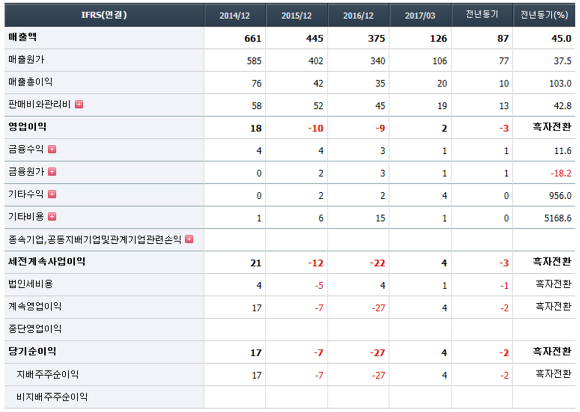Select the 2017/03 column header

pyautogui.click(x=420, y=16)
